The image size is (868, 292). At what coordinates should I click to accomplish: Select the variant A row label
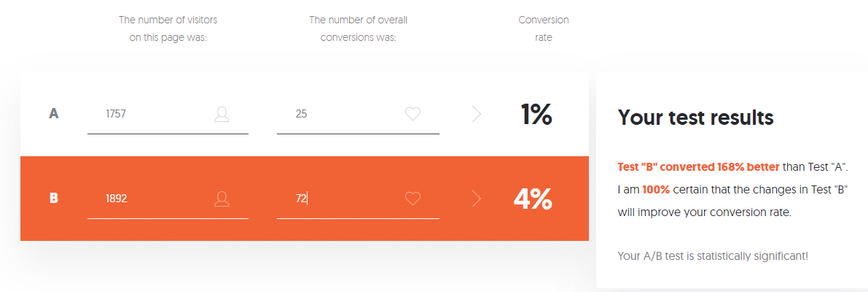pos(54,114)
